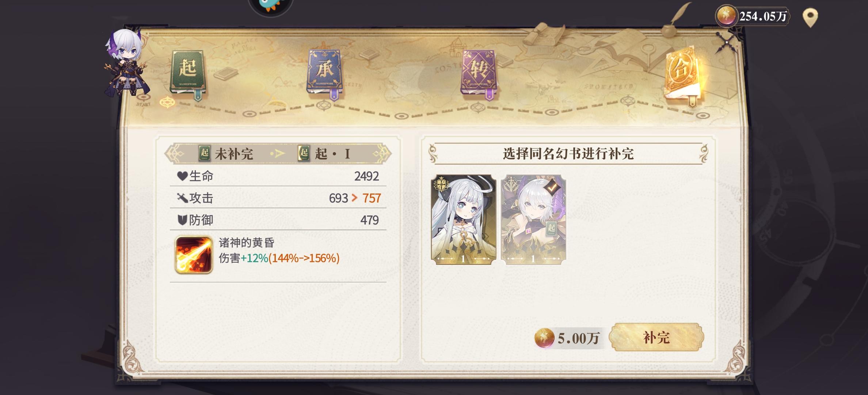Open the gold coin currency balance
The image size is (868, 395).
753,16
